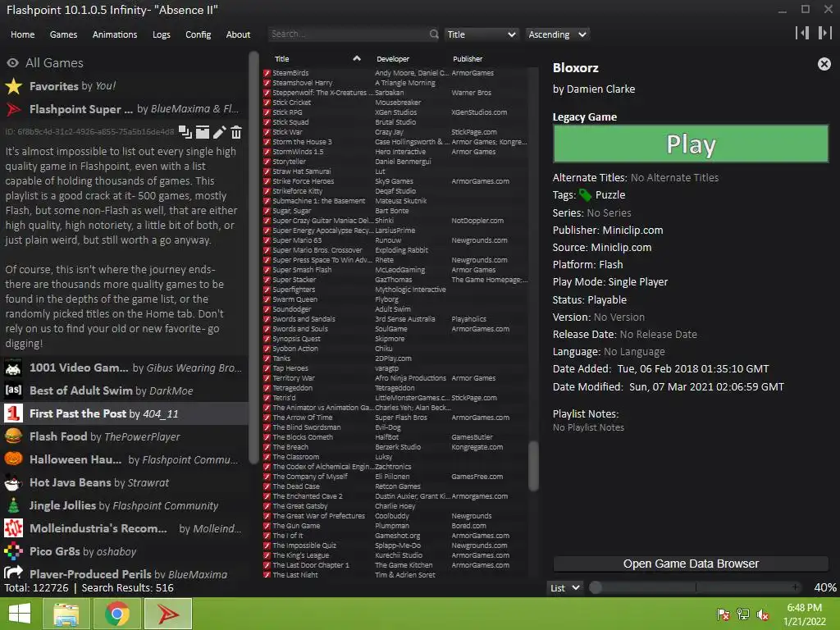Open the About tab
This screenshot has height=630, width=840.
[238, 34]
